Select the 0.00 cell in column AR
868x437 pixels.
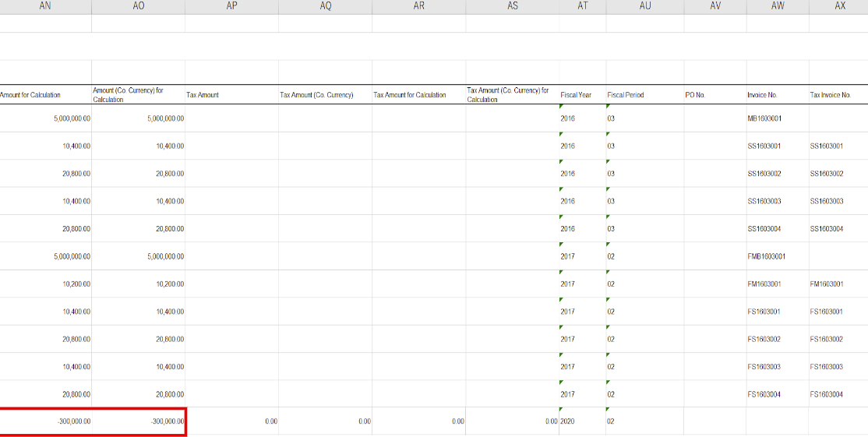419,421
